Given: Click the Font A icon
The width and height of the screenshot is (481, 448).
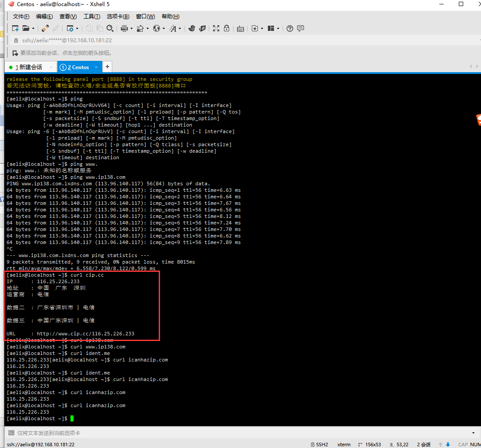Looking at the screenshot, I should click(x=173, y=29).
